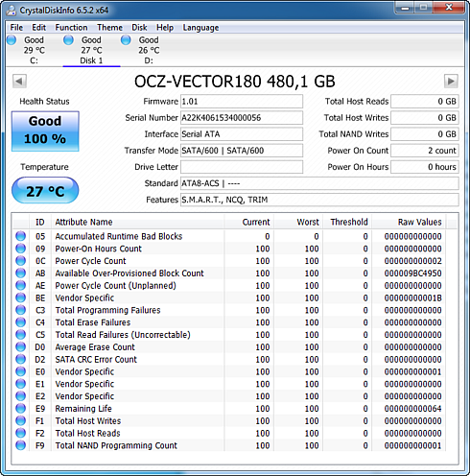Image resolution: width=470 pixels, height=476 pixels.
Task: Click the CrystalDiskInfo title bar app icon
Action: 12,11
